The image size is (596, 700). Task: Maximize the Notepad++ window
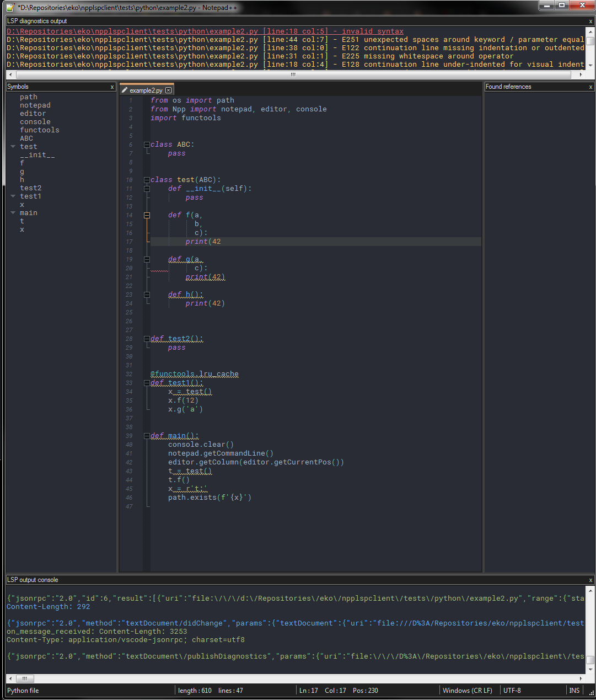(562, 6)
